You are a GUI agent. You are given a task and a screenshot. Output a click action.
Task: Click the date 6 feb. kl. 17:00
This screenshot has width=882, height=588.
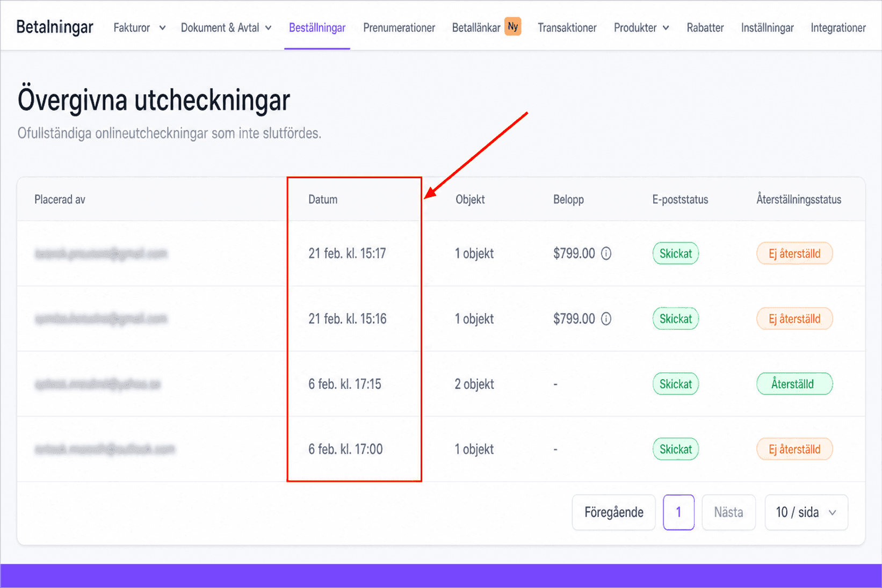345,449
